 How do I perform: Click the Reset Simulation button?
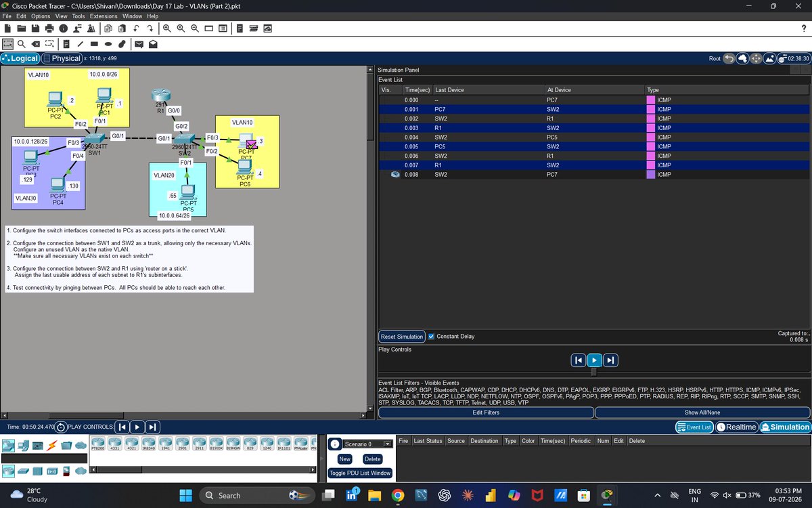point(402,337)
